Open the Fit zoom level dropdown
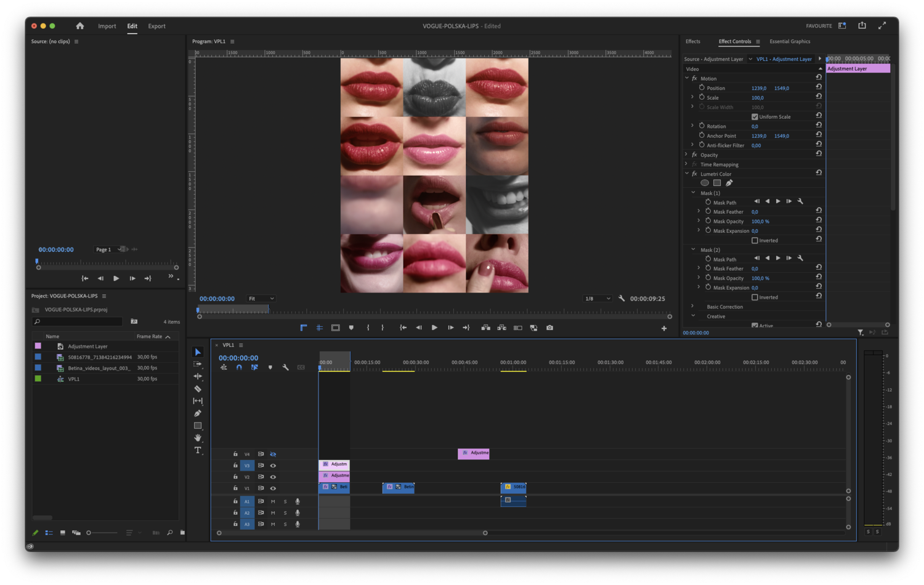The width and height of the screenshot is (924, 585). 261,299
